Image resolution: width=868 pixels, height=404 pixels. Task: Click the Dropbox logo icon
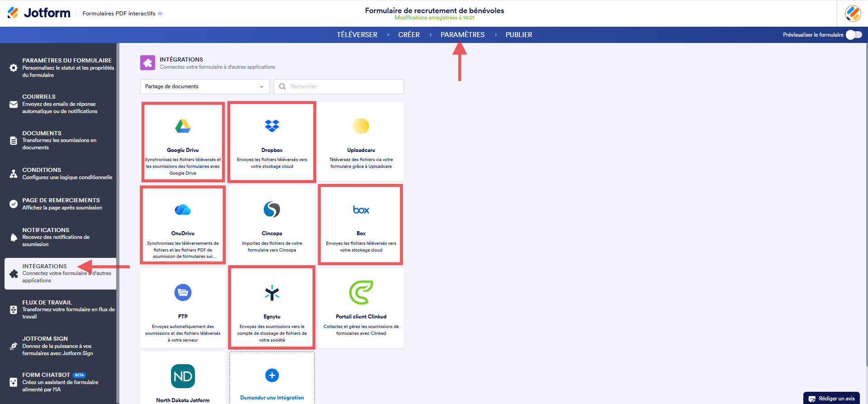click(272, 126)
